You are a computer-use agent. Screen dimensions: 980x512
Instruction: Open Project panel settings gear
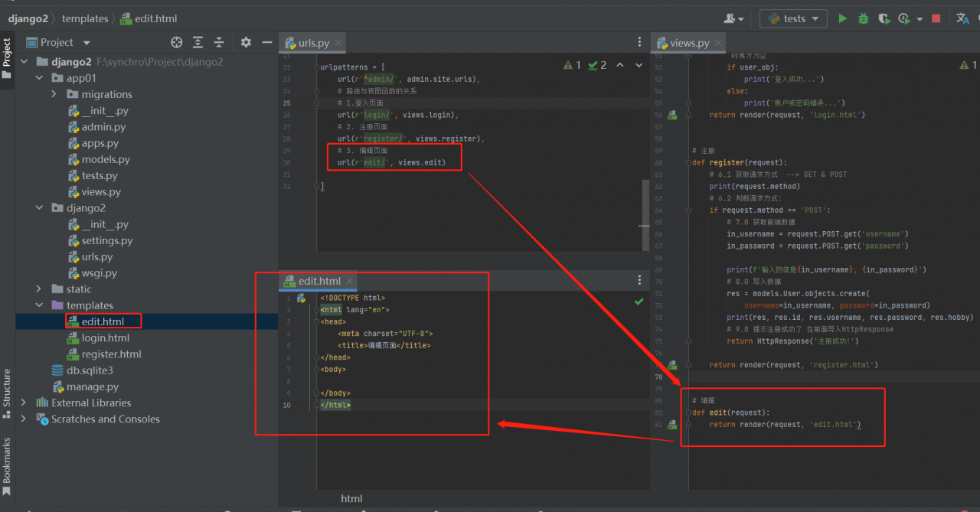246,43
